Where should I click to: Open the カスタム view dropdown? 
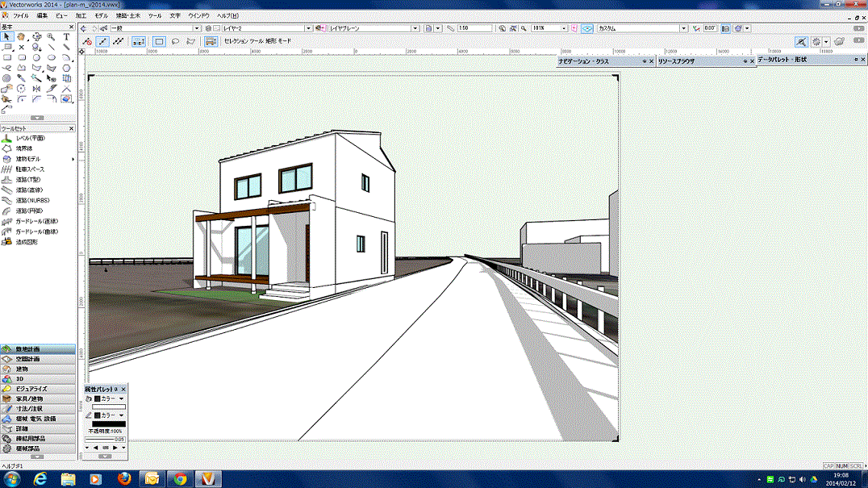tap(683, 28)
